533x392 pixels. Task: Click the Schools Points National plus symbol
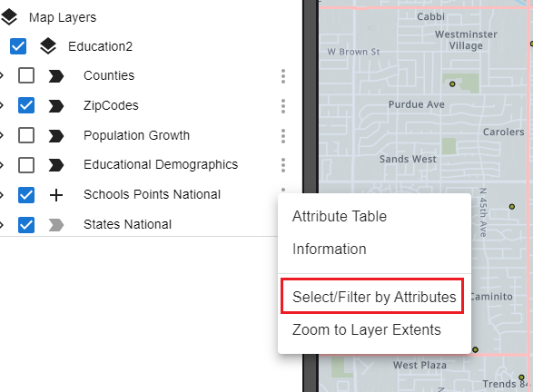(56, 195)
